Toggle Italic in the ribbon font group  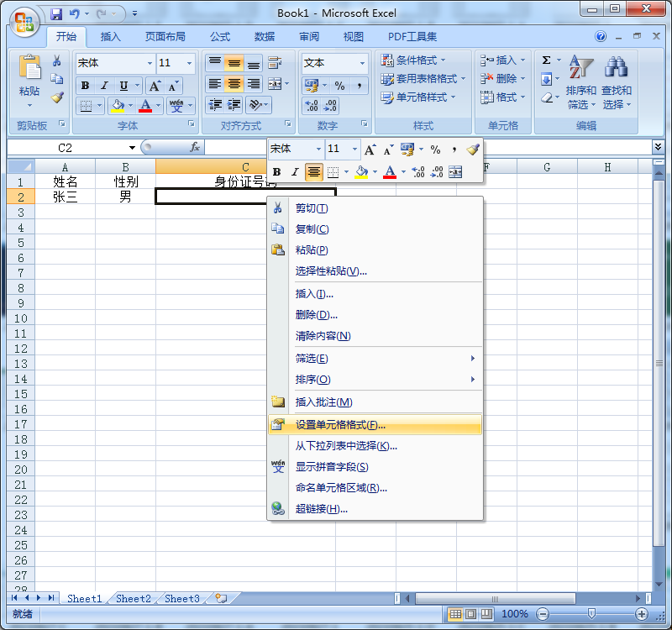104,86
